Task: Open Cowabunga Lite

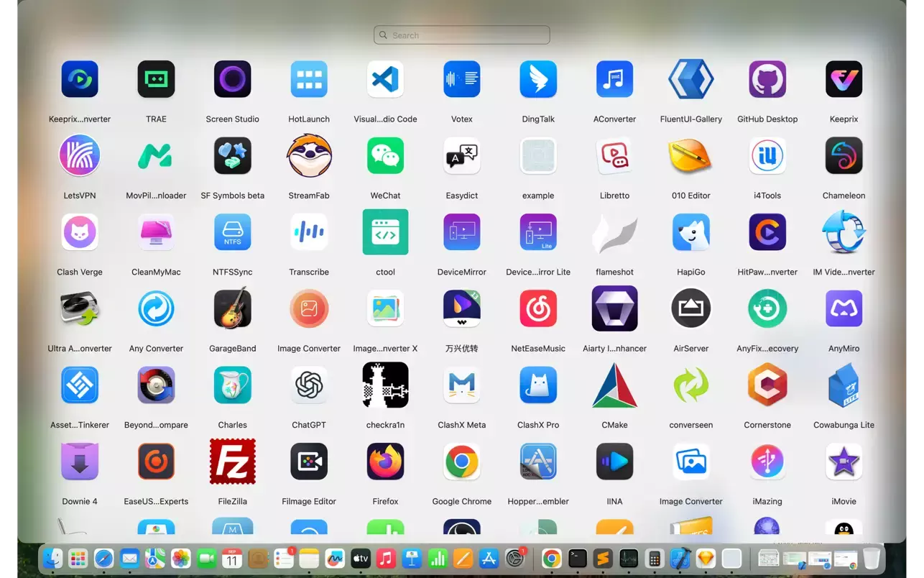Action: coord(844,385)
